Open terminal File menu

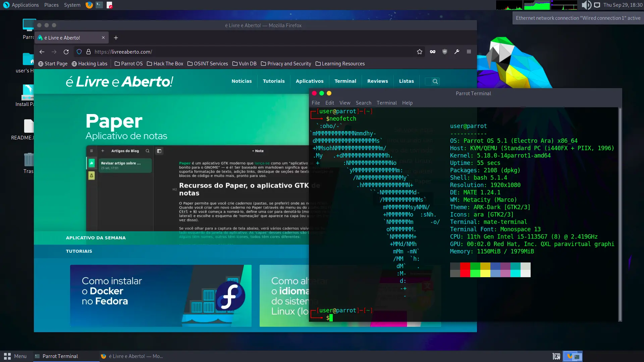(x=316, y=103)
